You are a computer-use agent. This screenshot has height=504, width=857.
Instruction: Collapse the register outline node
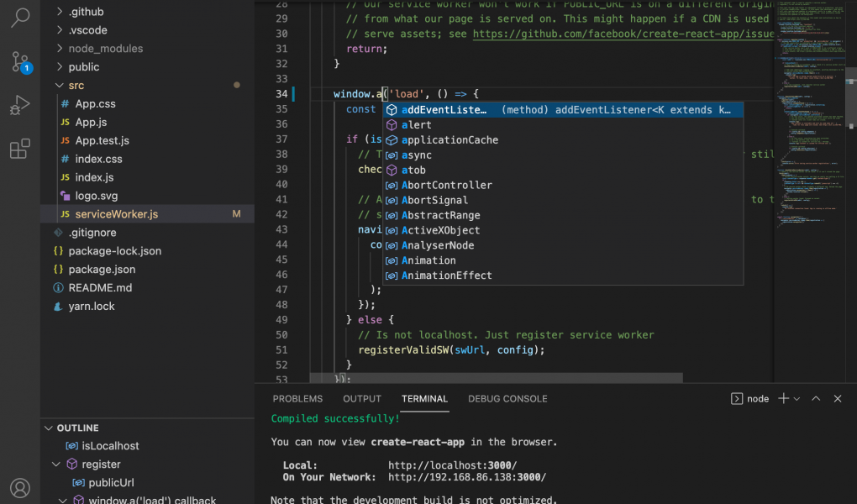pos(55,464)
